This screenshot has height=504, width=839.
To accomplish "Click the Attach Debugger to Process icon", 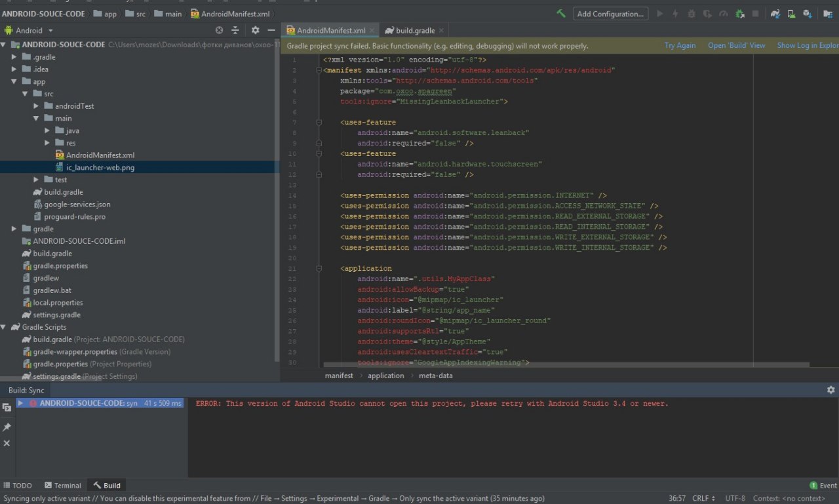I will [739, 13].
